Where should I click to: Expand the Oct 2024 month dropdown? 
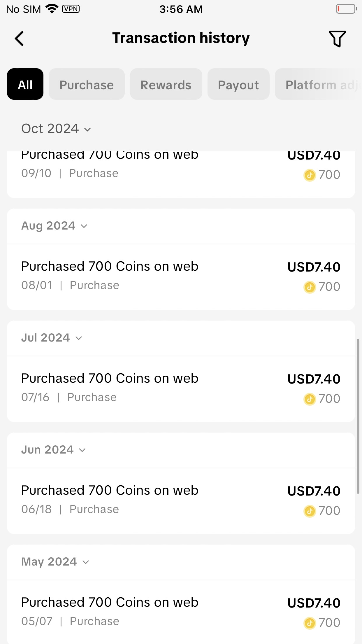56,129
